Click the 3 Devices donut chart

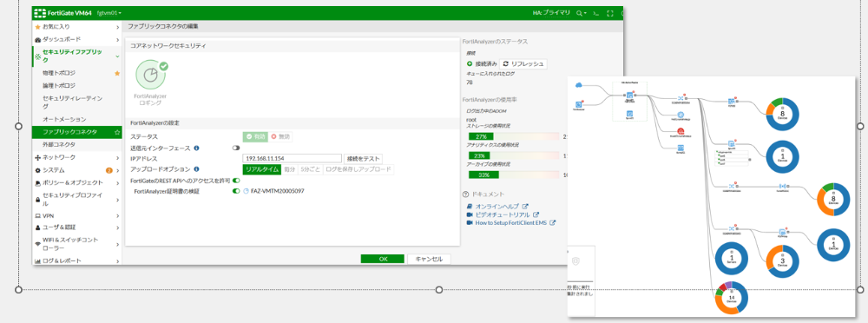(x=782, y=261)
